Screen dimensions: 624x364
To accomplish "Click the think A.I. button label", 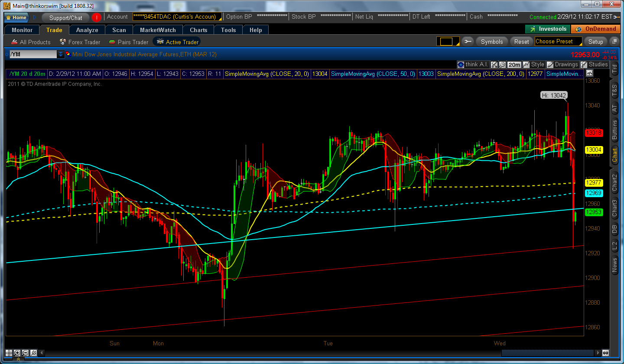I will pyautogui.click(x=477, y=65).
